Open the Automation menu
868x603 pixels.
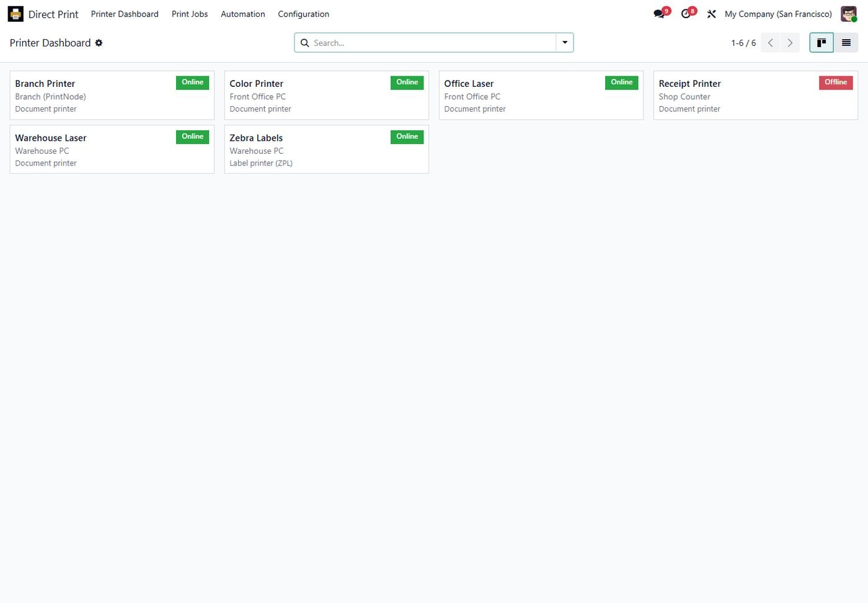(x=243, y=14)
